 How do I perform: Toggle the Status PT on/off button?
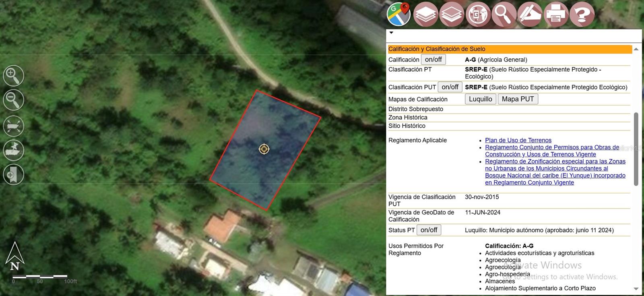pos(429,230)
